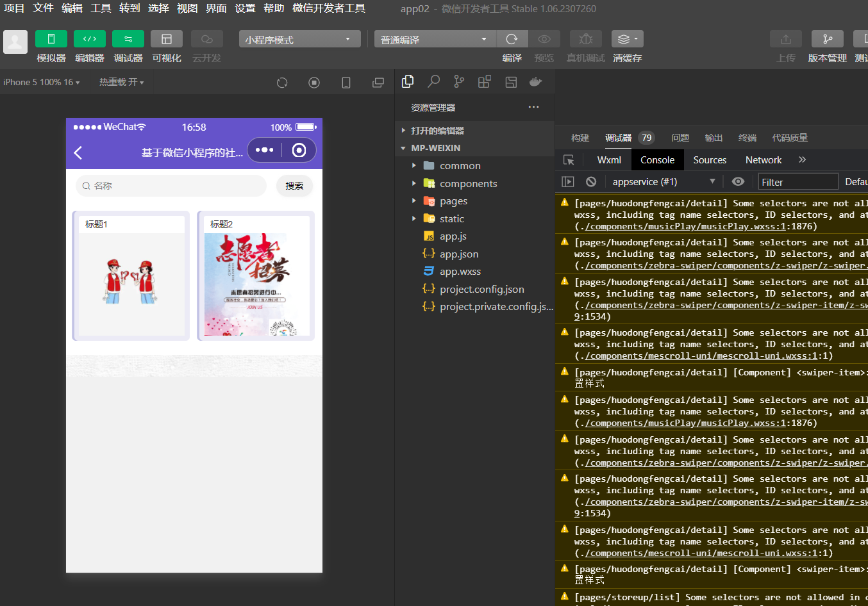Open the clear cache layers dropdown
868x606 pixels.
pos(628,39)
